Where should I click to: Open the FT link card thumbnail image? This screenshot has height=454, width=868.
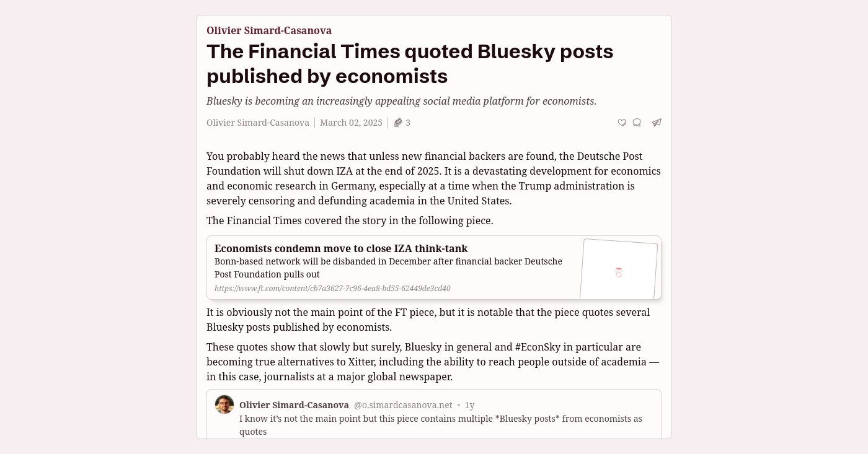click(x=619, y=270)
